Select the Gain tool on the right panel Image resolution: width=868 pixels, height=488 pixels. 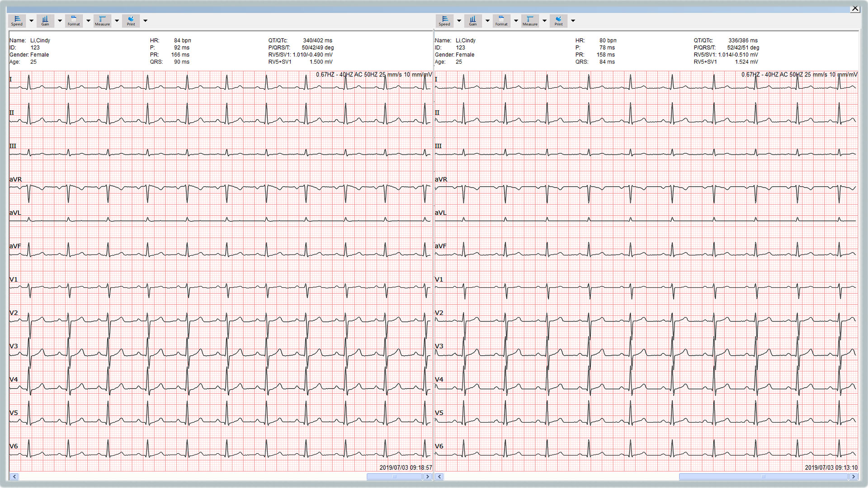click(x=472, y=20)
